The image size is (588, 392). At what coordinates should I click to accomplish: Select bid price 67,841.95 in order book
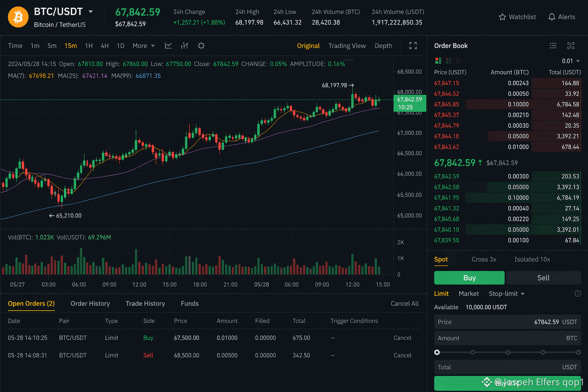(x=446, y=198)
